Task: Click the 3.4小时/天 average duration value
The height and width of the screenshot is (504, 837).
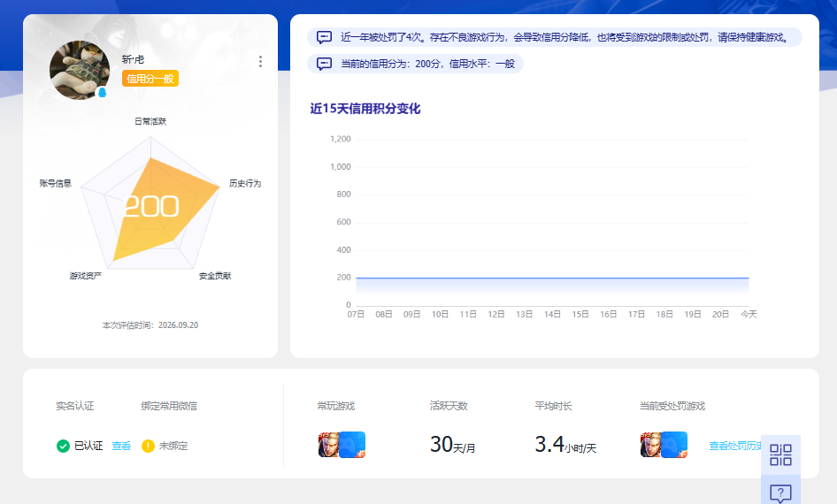Action: coord(566,445)
